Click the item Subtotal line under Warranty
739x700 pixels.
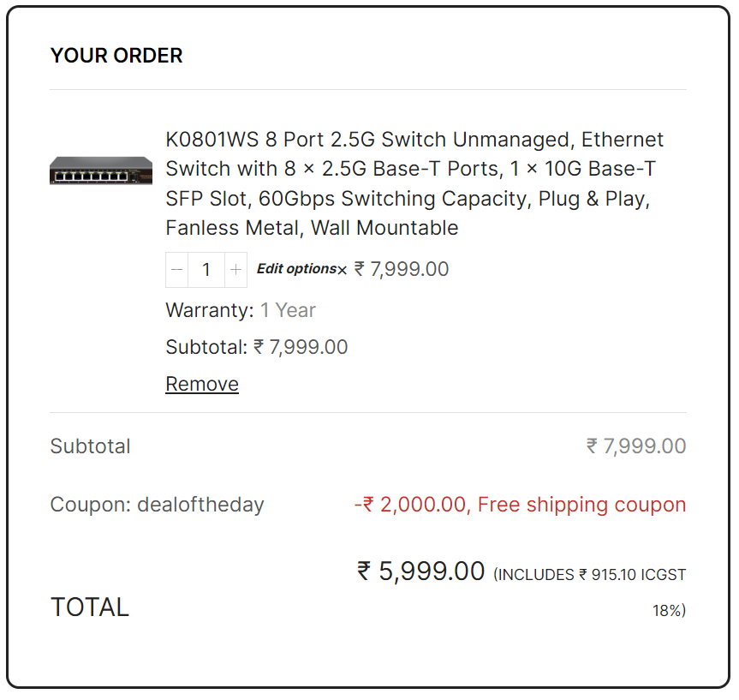click(257, 347)
